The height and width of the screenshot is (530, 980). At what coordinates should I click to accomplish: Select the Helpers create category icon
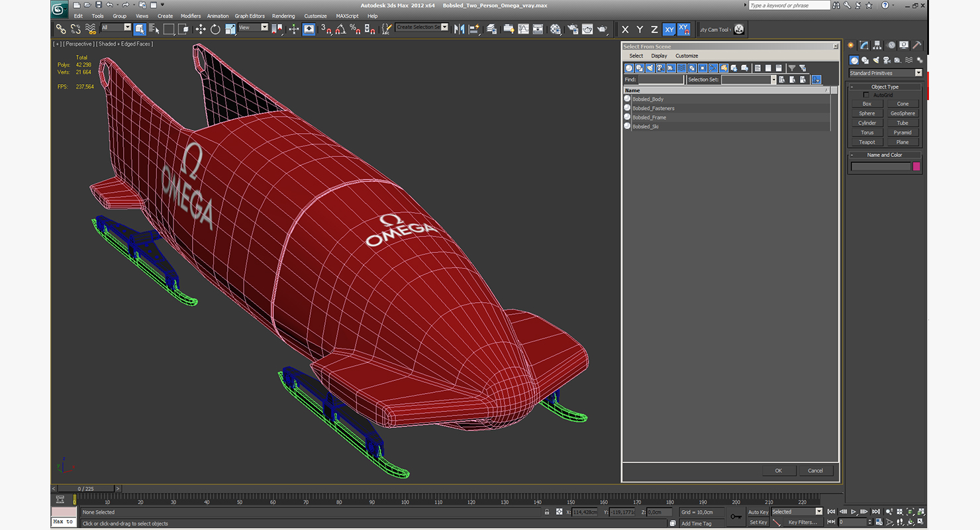(x=899, y=60)
